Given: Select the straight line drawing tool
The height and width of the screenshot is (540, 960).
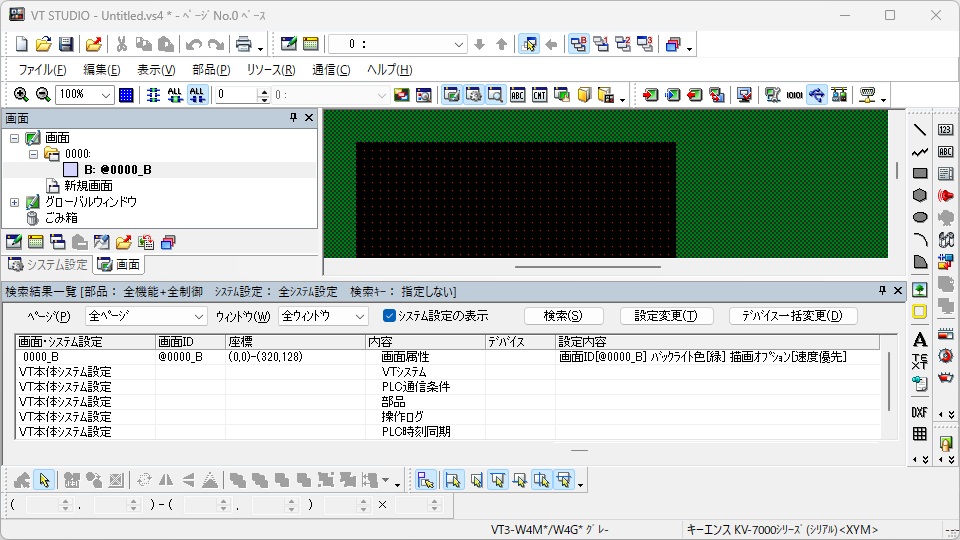Looking at the screenshot, I should pos(920,130).
